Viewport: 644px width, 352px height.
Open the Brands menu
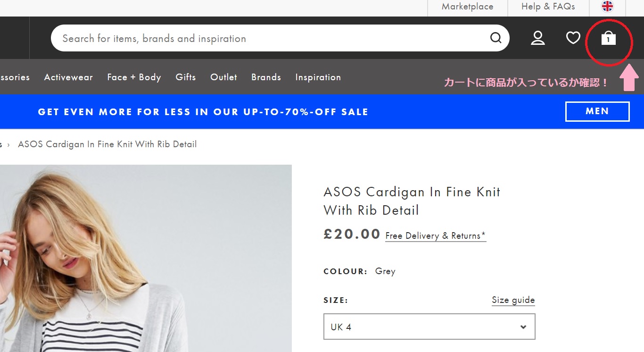266,77
